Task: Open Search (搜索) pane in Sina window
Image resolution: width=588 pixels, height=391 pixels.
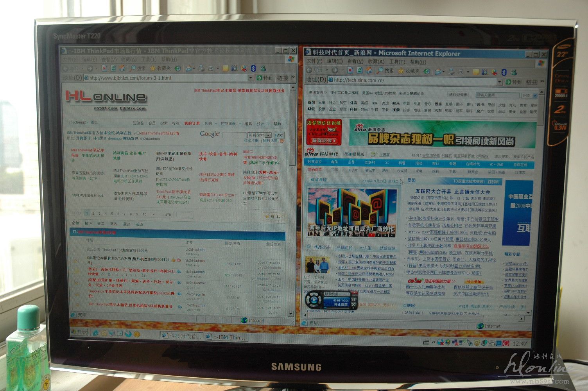Action: point(385,71)
